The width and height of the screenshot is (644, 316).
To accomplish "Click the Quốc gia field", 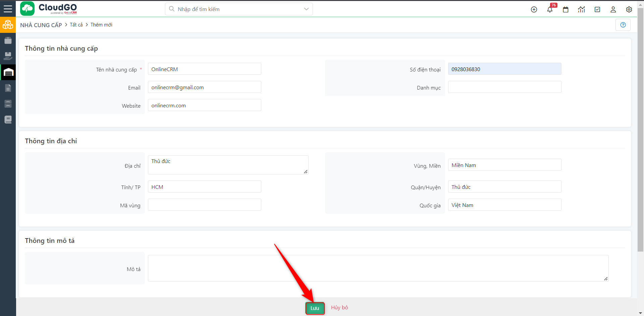I will click(x=504, y=205).
